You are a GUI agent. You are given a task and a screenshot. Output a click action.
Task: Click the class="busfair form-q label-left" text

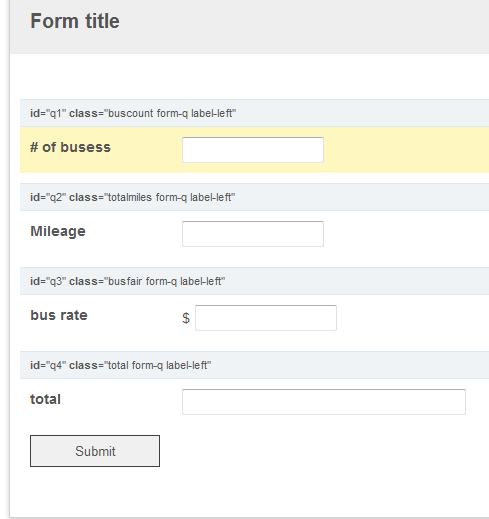pyautogui.click(x=147, y=281)
